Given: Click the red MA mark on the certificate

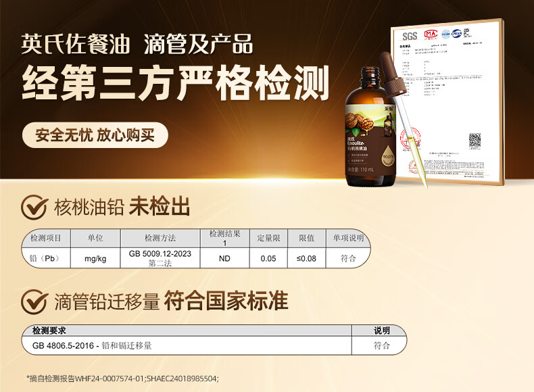Looking at the screenshot, I should (431, 34).
